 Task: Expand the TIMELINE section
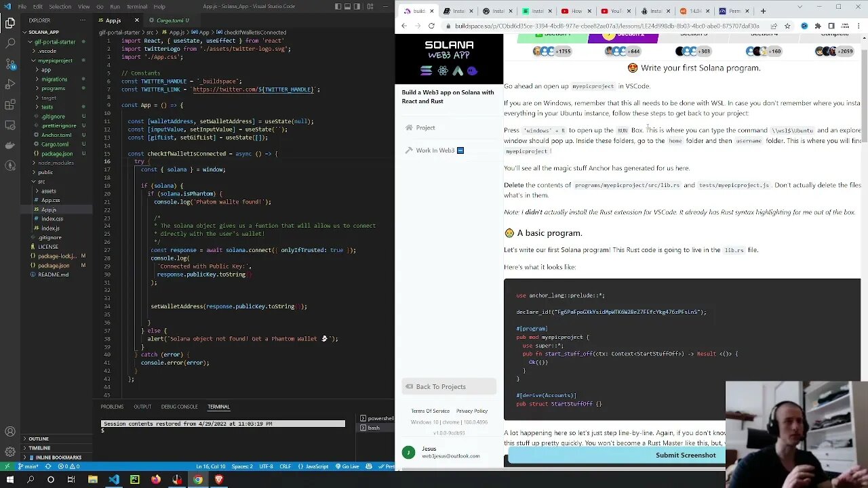(39, 448)
